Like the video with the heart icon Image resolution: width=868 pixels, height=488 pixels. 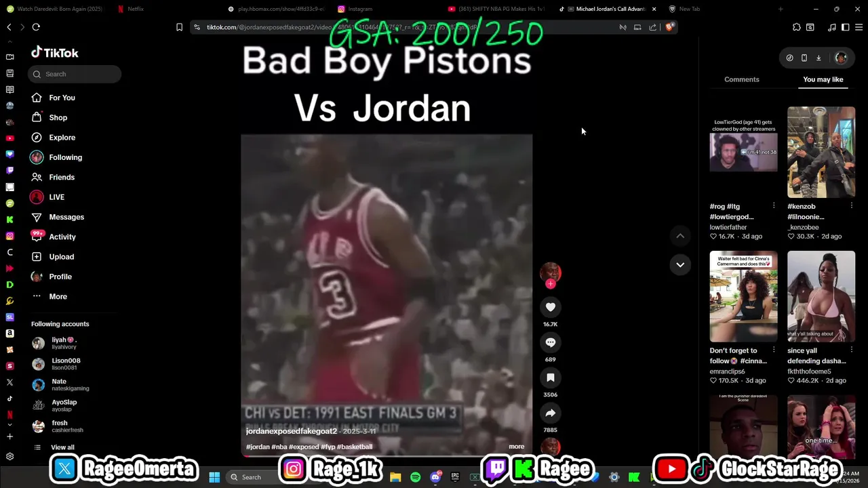[x=551, y=307]
